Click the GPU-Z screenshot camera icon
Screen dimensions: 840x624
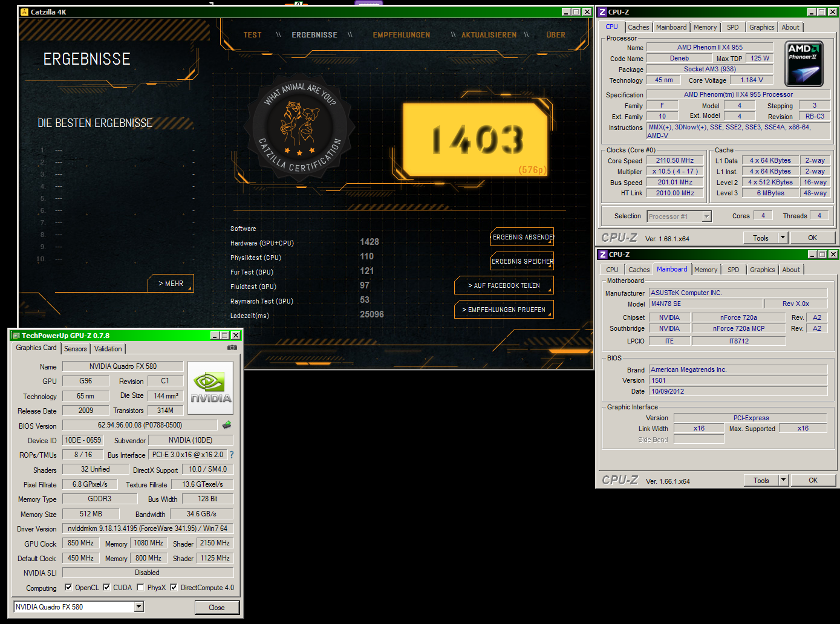click(232, 348)
